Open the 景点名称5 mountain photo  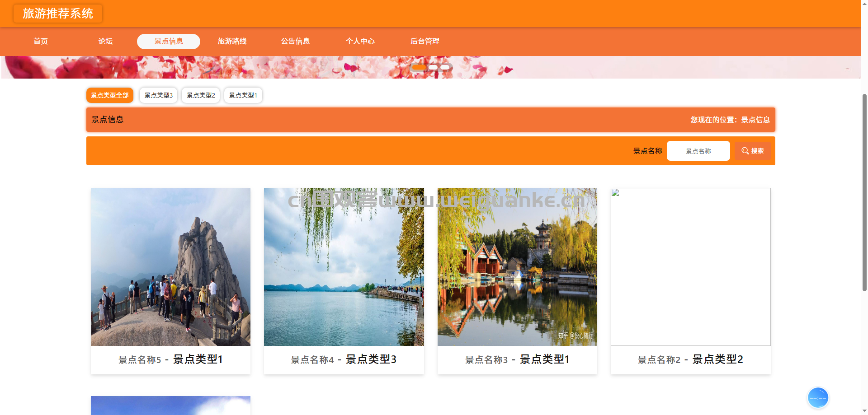point(170,267)
